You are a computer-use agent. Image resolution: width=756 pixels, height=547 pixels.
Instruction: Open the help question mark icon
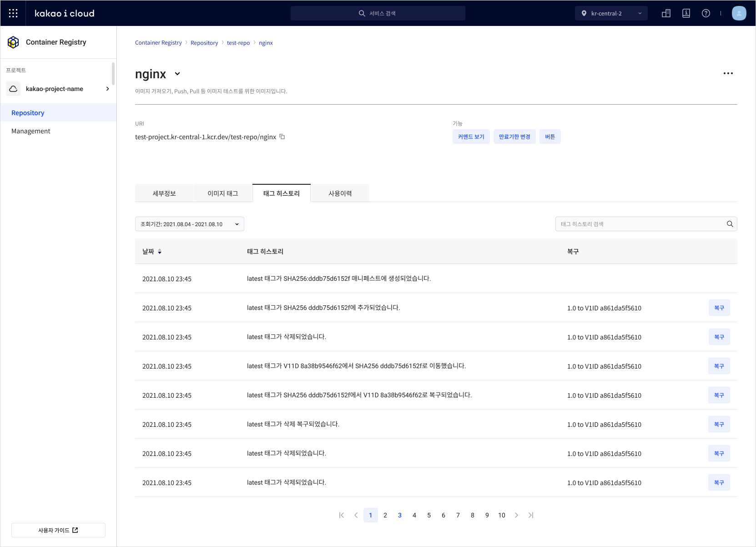706,13
